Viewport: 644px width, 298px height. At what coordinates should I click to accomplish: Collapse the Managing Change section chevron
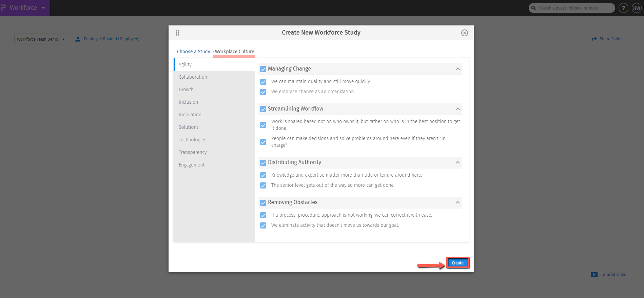tap(458, 69)
